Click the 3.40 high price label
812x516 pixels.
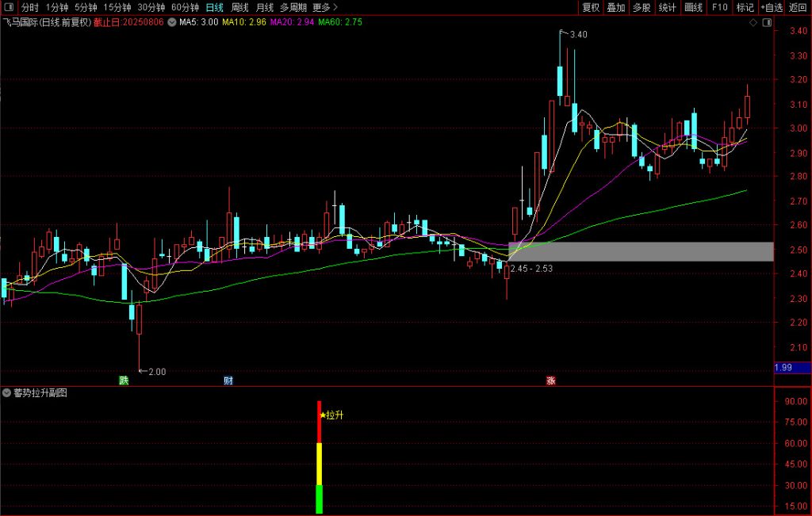click(578, 35)
